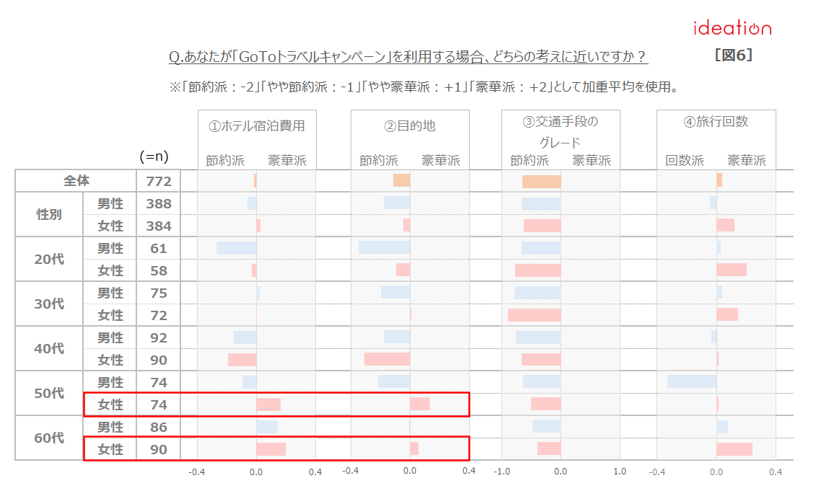Click the sample size value 58

tap(158, 271)
